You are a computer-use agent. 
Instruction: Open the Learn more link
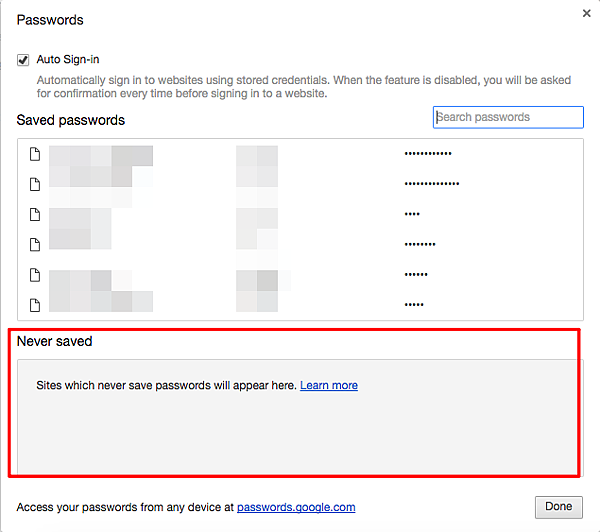point(329,385)
